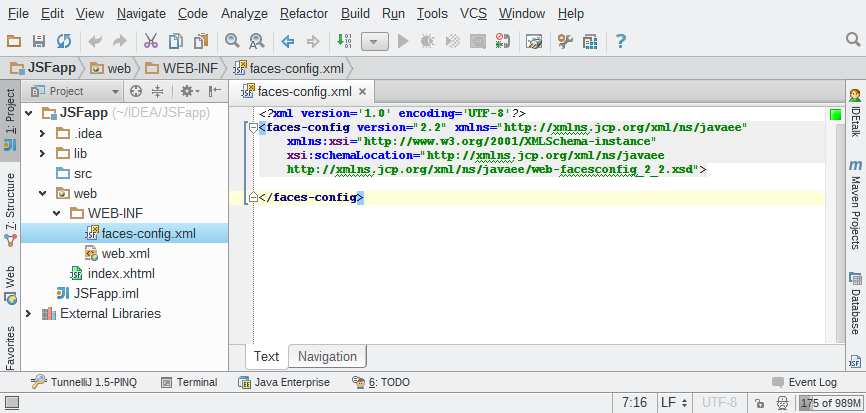Navigate back with blue arrow
866x413 pixels.
pyautogui.click(x=288, y=41)
